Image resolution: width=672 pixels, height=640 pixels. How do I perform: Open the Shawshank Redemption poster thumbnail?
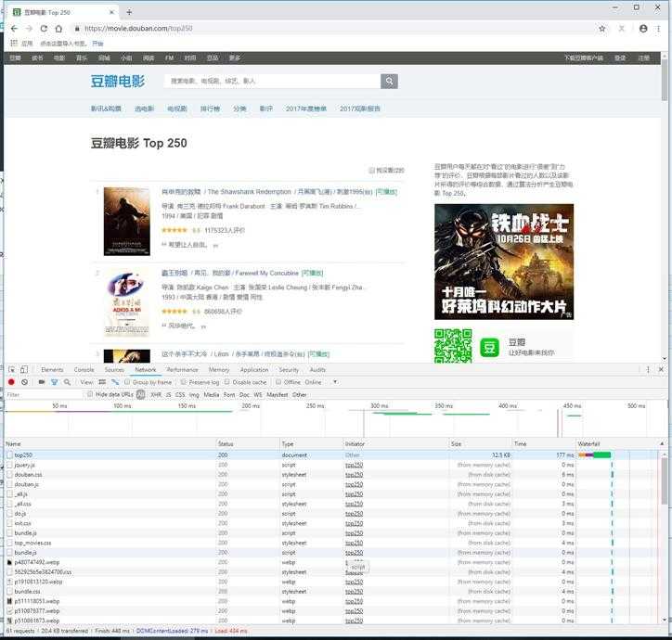(127, 222)
